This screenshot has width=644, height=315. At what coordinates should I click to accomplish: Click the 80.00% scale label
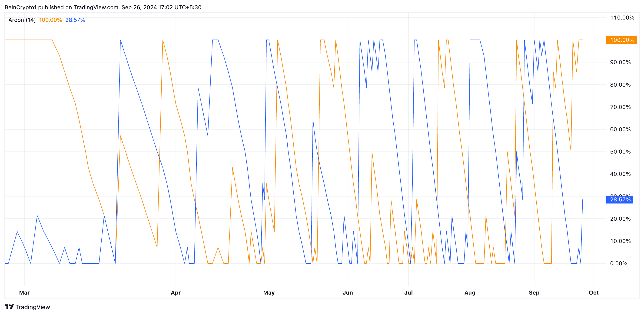coord(620,85)
